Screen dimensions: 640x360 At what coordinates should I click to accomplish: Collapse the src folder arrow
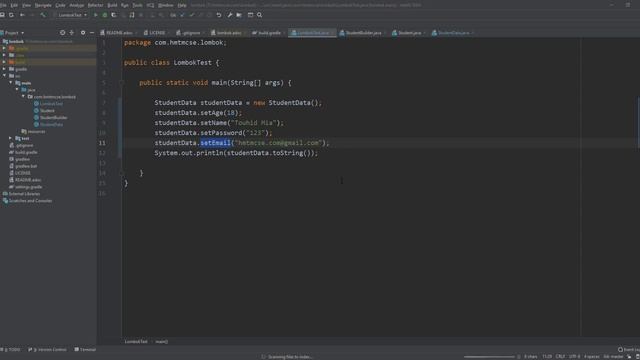[x=4, y=76]
